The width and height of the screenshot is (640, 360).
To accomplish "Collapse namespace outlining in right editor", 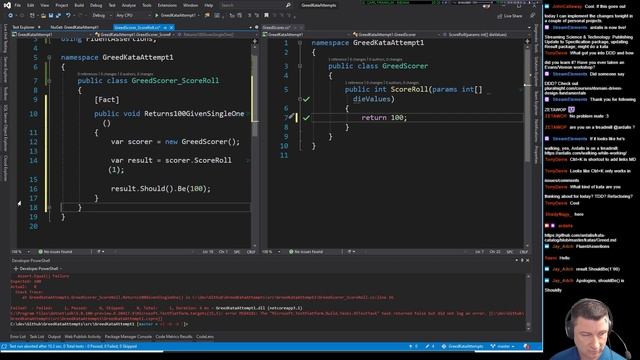I will (300, 43).
